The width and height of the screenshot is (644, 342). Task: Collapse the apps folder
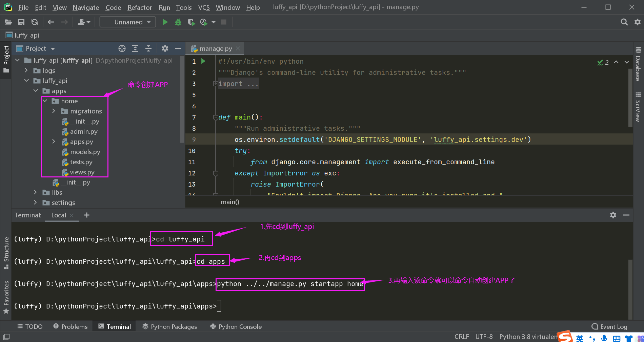(x=36, y=91)
